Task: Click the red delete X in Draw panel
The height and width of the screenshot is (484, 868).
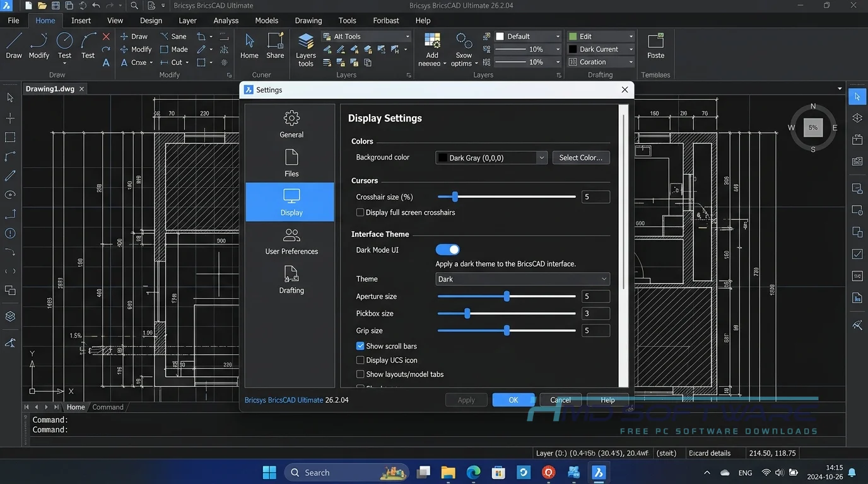Action: pos(106,37)
